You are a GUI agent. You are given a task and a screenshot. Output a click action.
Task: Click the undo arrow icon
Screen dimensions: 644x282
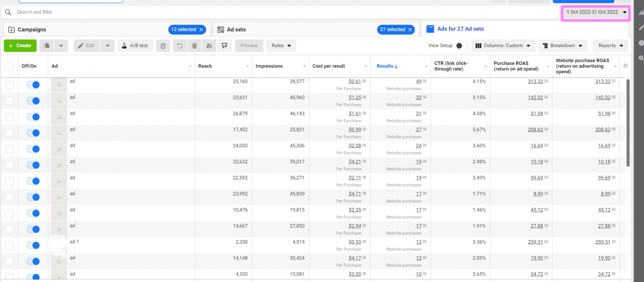click(180, 46)
